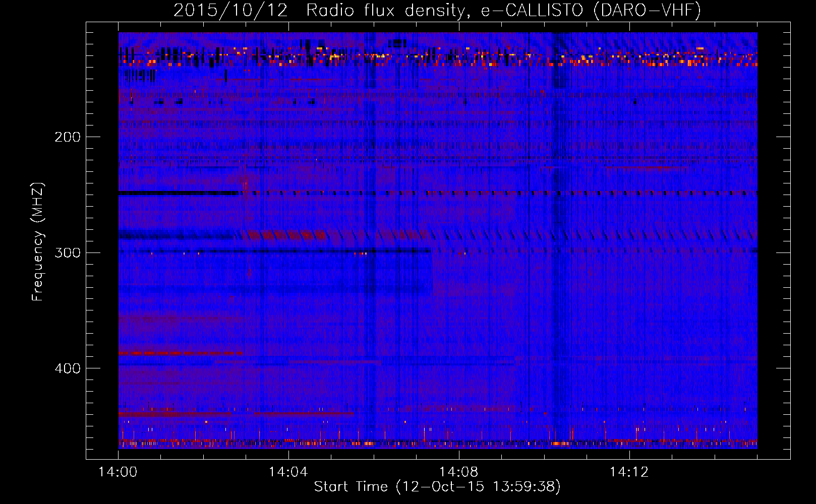Click the '14:00' time tick label

pos(118,472)
